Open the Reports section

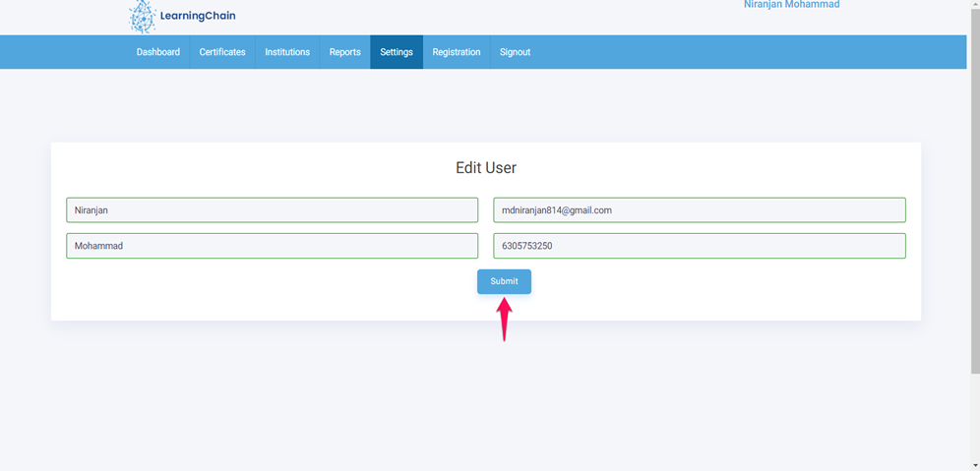[x=344, y=52]
